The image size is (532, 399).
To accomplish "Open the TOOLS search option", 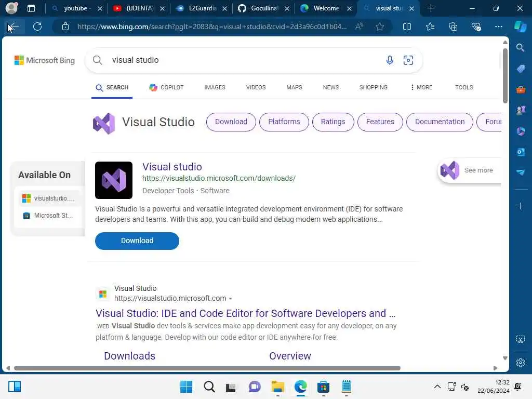I will pyautogui.click(x=464, y=87).
